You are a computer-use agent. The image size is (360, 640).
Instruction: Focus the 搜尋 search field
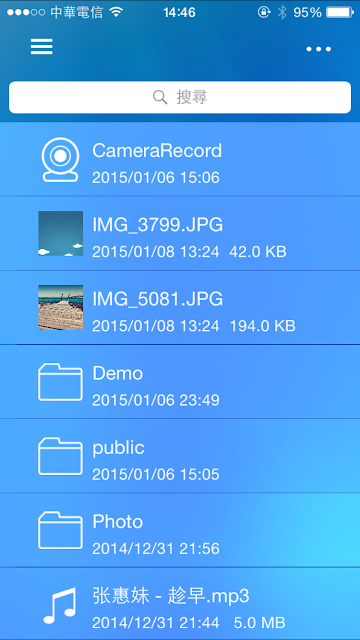(x=180, y=97)
